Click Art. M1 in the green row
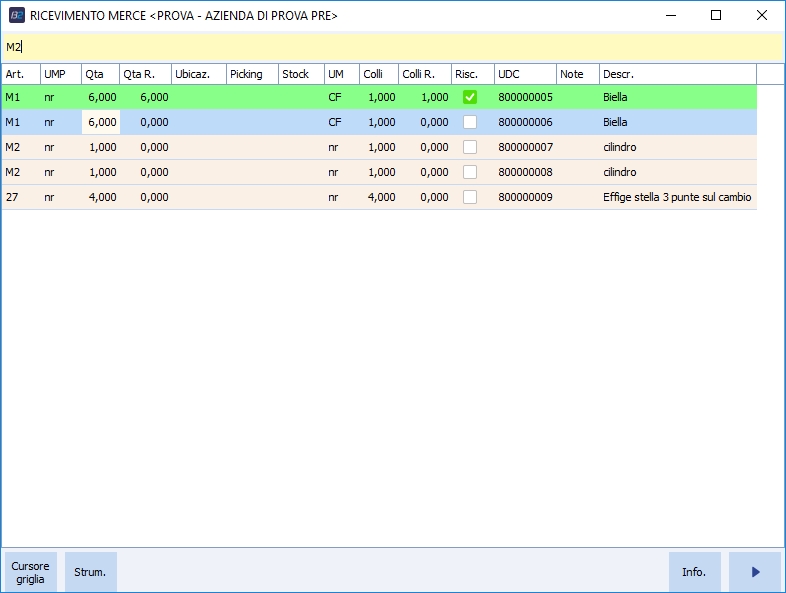The width and height of the screenshot is (786, 593). click(21, 97)
